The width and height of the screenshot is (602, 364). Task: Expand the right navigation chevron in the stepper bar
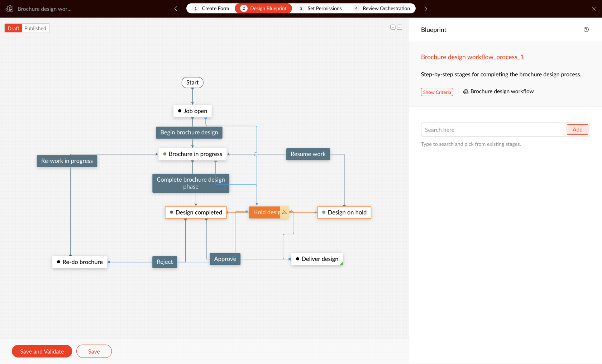click(426, 8)
